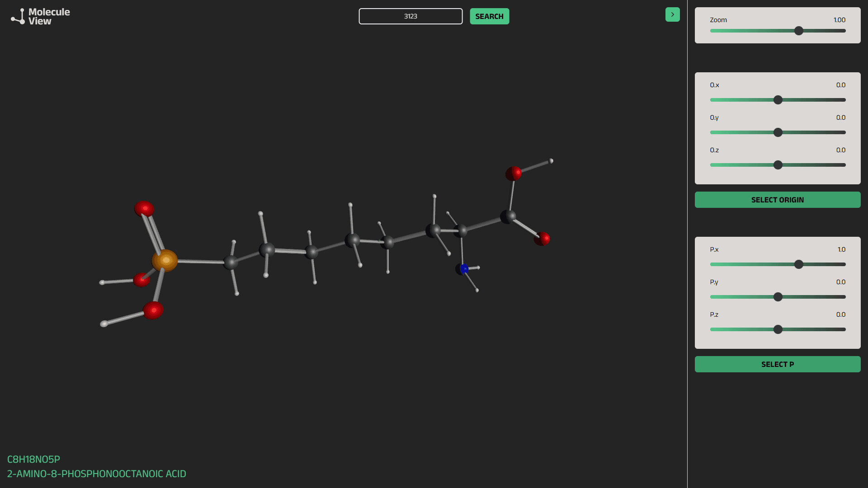Focus the molecule ID search field
868x488 pixels.
[x=410, y=16]
